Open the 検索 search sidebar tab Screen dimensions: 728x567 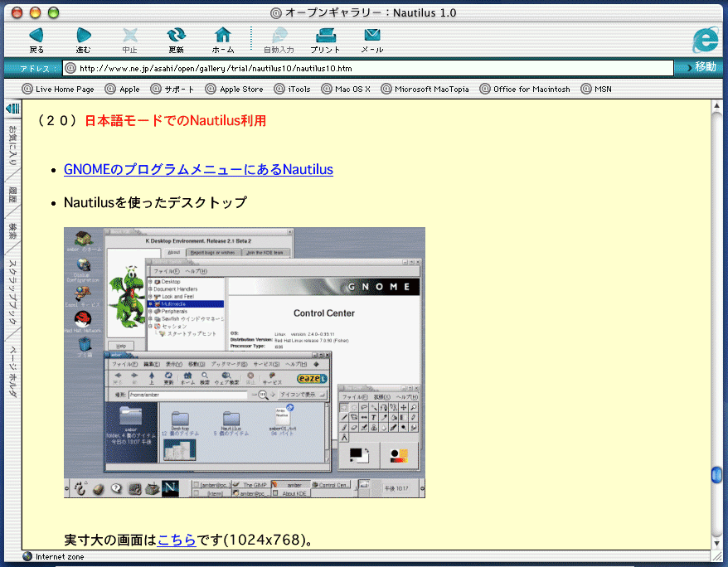coord(13,230)
